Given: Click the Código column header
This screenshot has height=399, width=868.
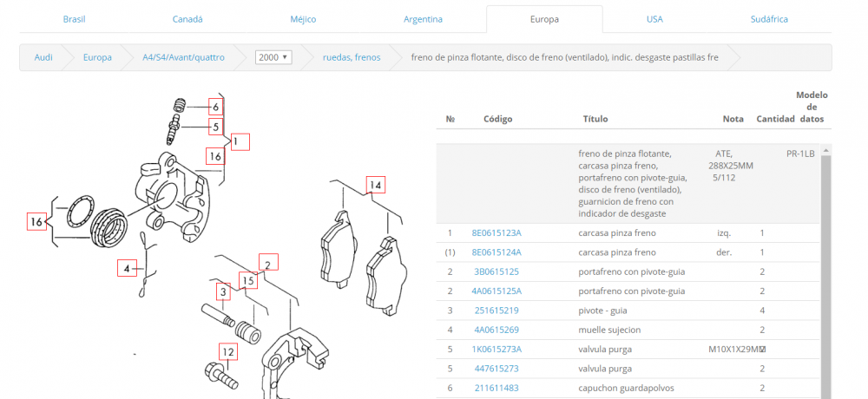Looking at the screenshot, I should pos(497,119).
